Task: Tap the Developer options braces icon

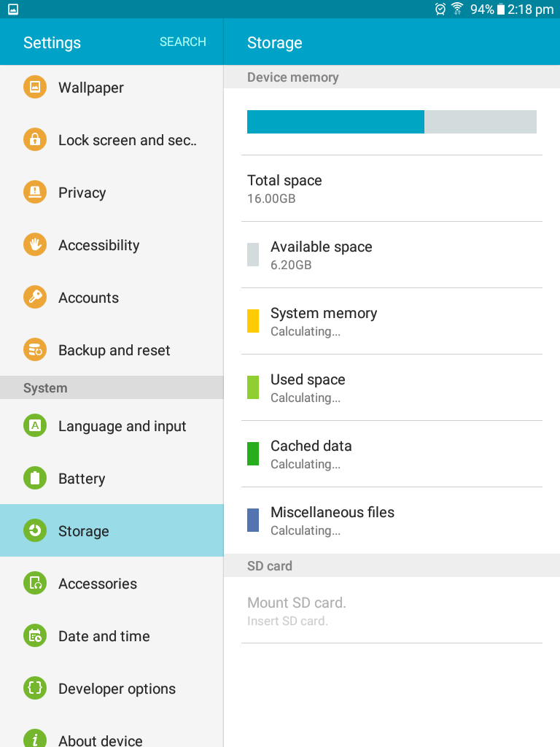Action: pos(35,688)
